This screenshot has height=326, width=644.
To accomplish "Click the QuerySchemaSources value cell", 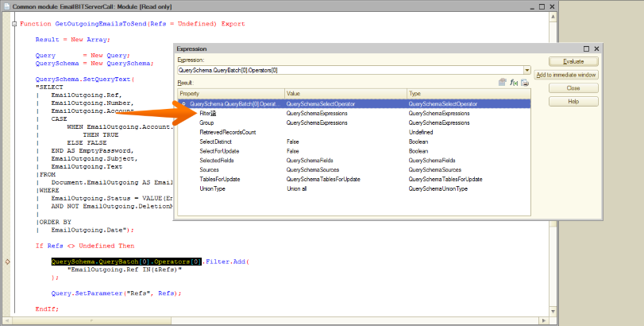I will coord(313,170).
